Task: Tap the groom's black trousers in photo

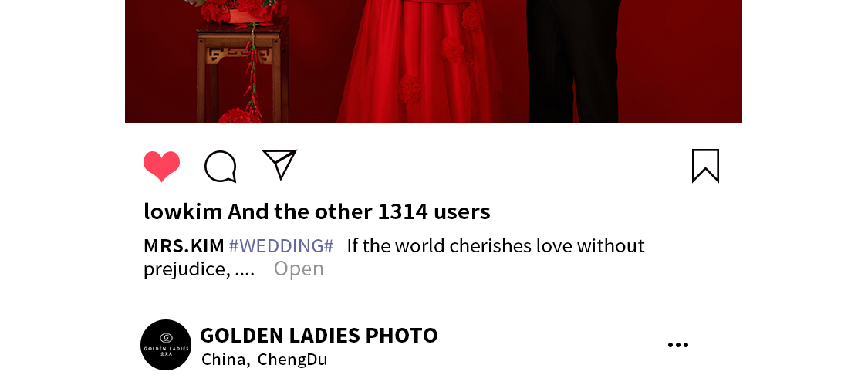Action: pyautogui.click(x=573, y=61)
